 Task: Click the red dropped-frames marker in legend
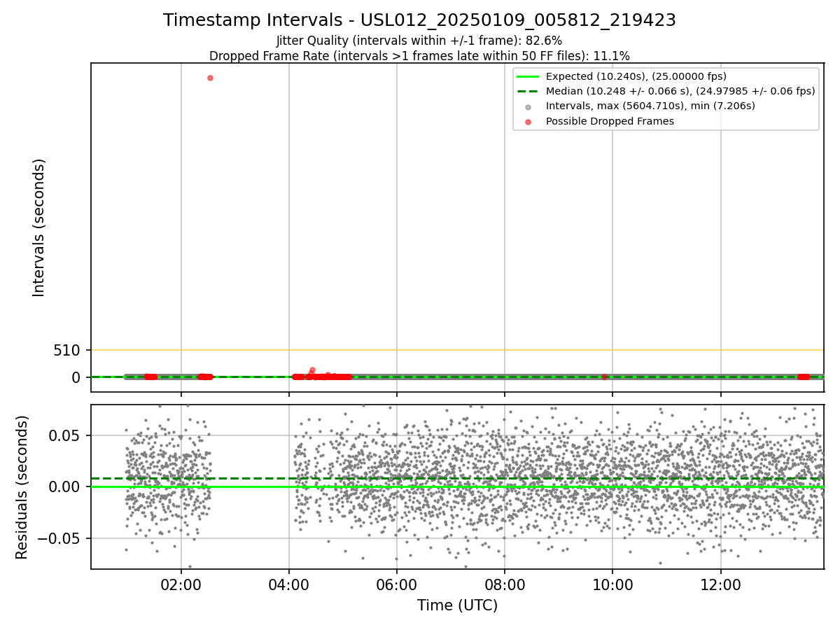(528, 122)
